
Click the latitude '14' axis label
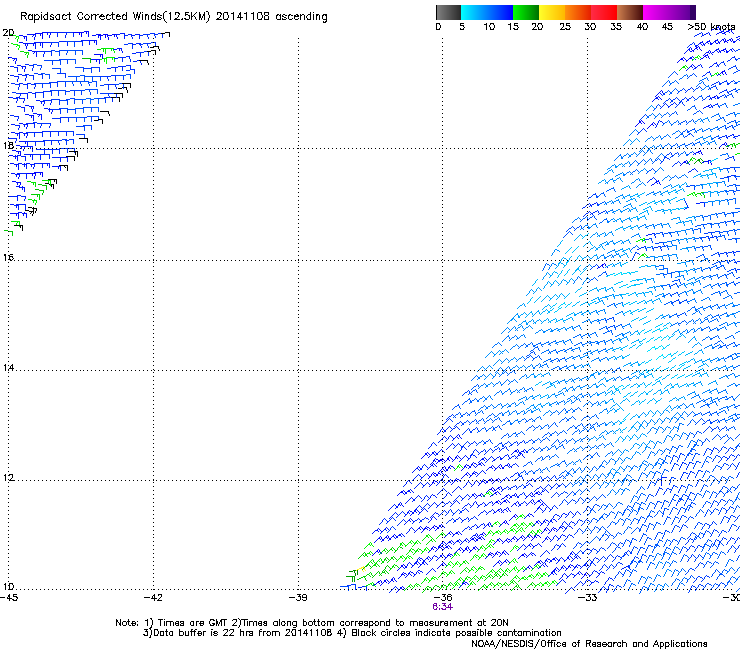click(x=8, y=368)
